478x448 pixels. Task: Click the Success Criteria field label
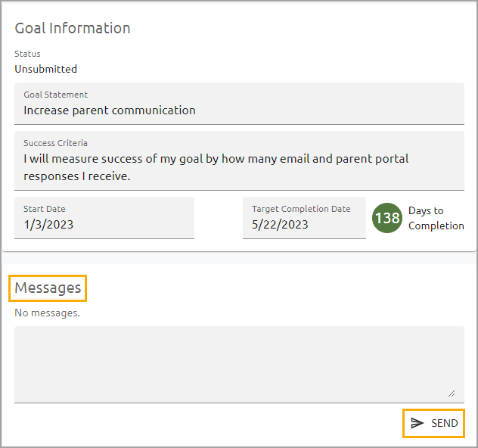tap(55, 142)
